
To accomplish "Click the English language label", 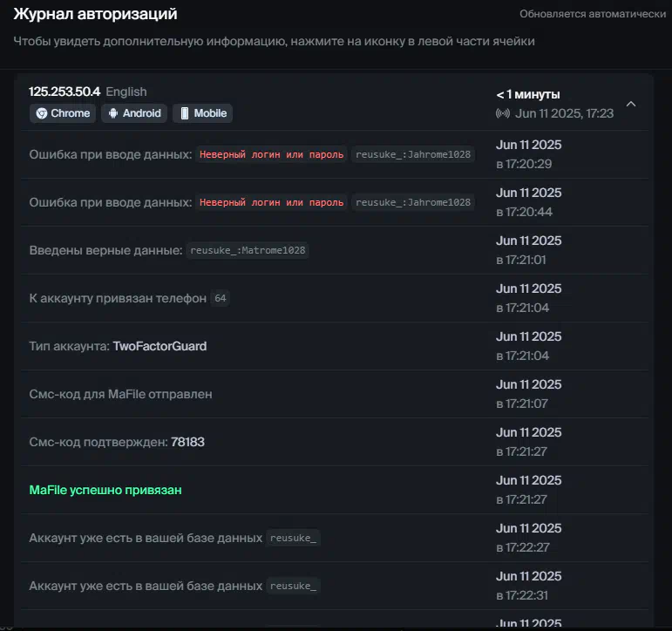I will [x=126, y=92].
